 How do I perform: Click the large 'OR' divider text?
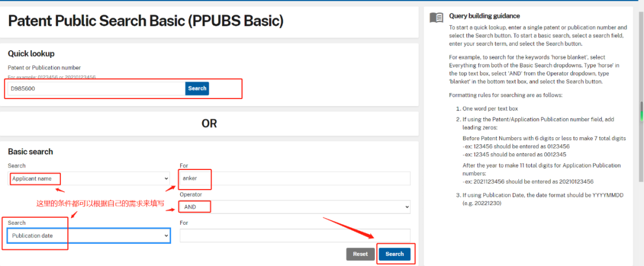coord(209,123)
